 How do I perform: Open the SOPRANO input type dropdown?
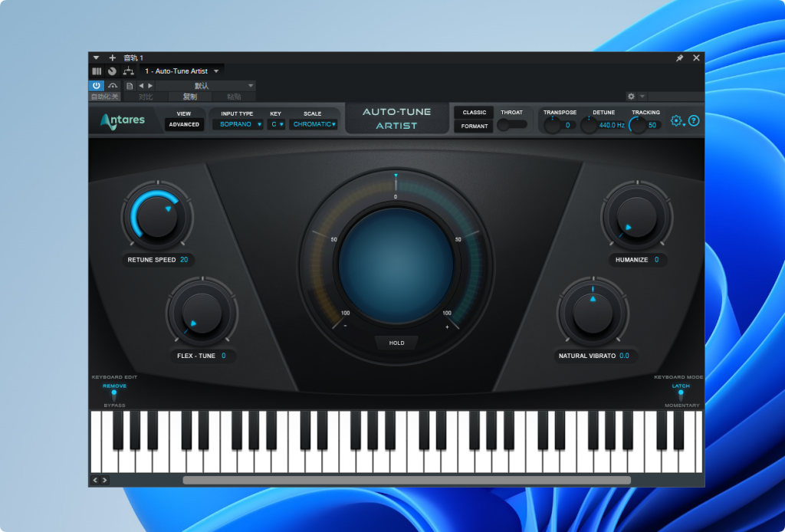click(x=238, y=124)
